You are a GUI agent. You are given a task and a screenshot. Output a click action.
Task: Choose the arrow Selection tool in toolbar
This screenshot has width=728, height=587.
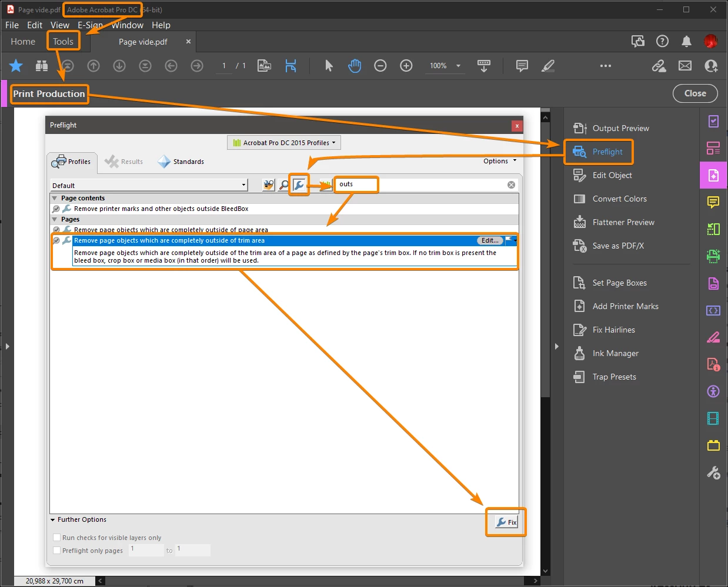point(329,66)
